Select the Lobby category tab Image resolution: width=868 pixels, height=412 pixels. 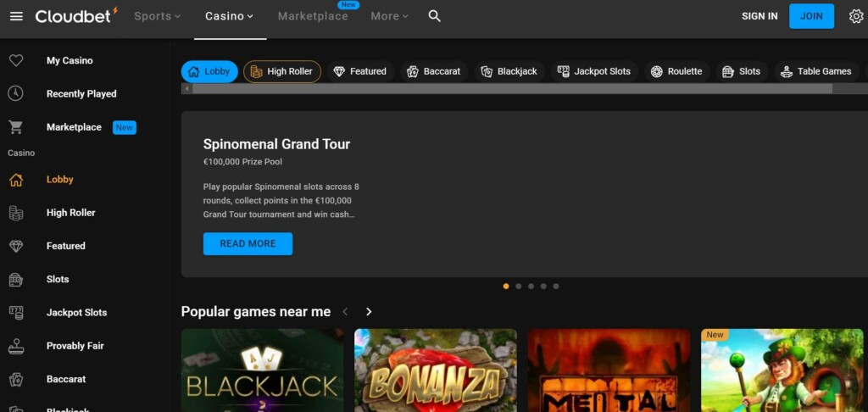209,71
